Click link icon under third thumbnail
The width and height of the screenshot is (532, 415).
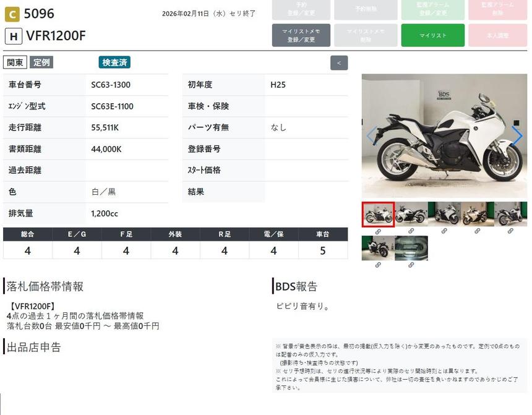tap(444, 231)
